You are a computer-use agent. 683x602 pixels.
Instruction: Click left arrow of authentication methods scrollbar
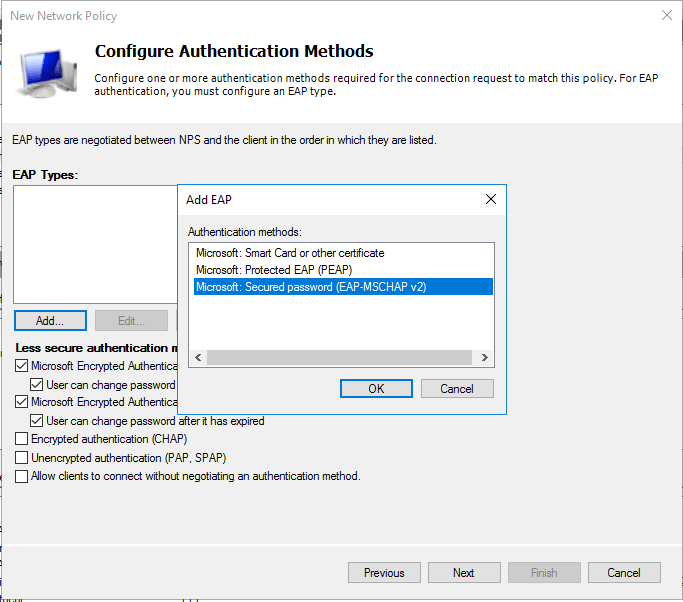198,358
